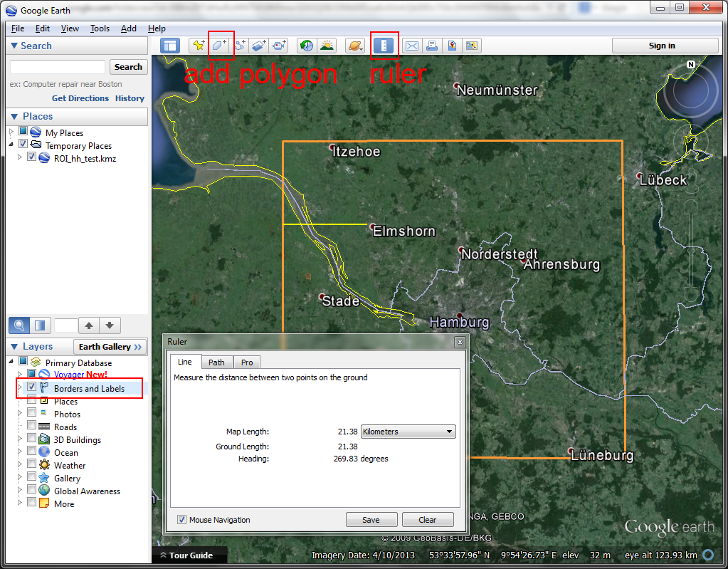The image size is (728, 569).
Task: Close the Ruler dialog
Action: point(460,342)
